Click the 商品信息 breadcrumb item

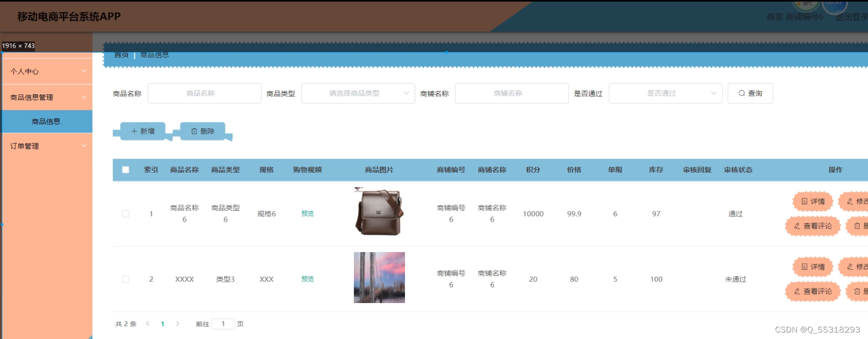(155, 55)
